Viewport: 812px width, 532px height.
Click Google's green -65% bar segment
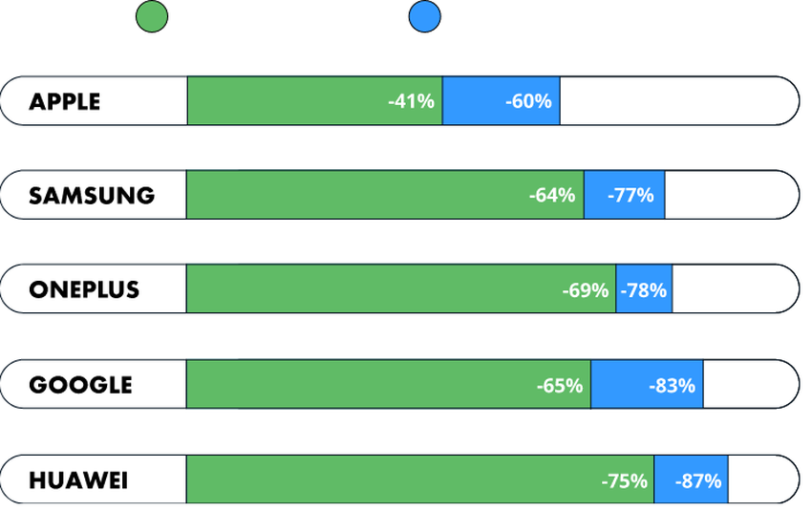click(x=388, y=385)
